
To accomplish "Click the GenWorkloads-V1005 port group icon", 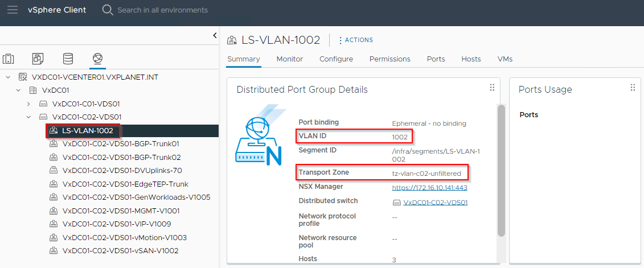I will coord(54,197).
